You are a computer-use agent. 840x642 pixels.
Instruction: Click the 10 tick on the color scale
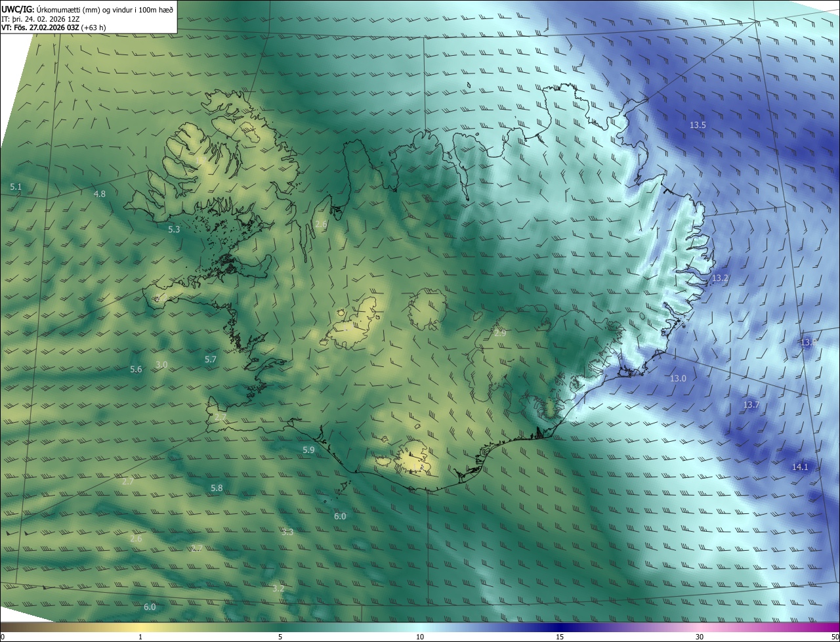click(x=420, y=637)
